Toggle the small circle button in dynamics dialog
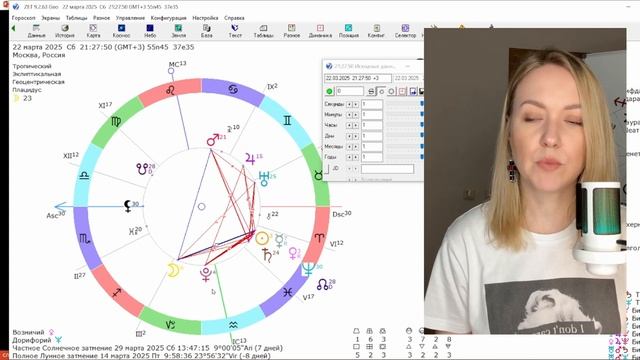 pos(382,91)
